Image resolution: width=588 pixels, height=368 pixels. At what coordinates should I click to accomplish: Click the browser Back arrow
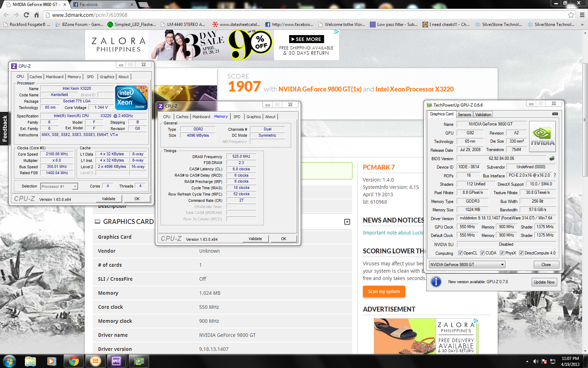6,15
